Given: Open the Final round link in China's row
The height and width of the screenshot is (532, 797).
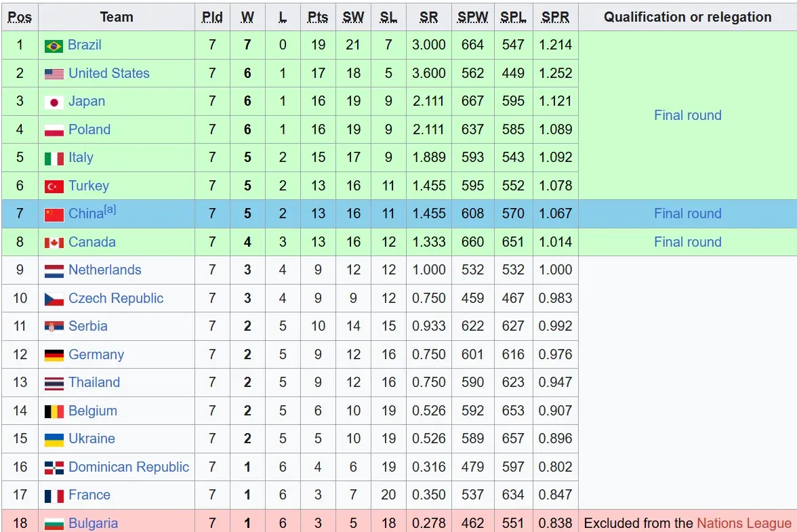Looking at the screenshot, I should coord(687,213).
